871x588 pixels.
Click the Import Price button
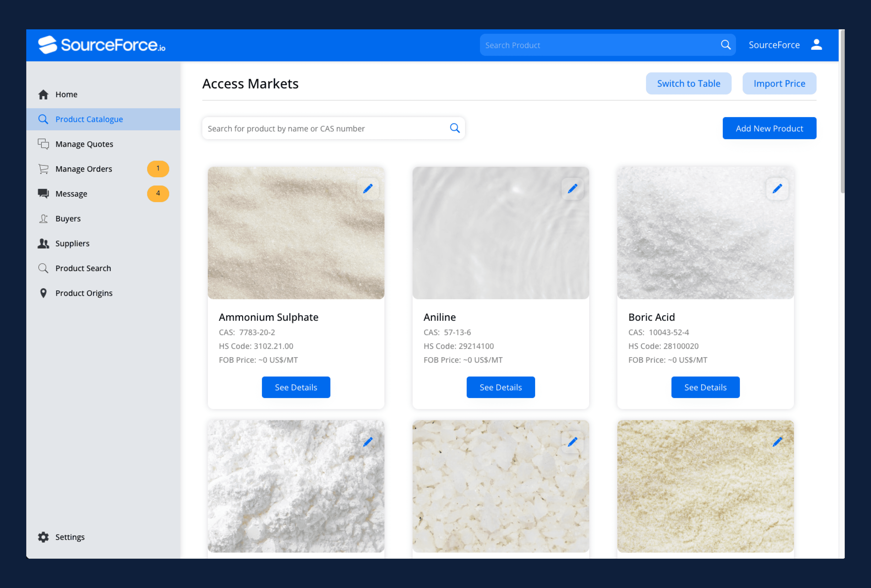point(779,83)
